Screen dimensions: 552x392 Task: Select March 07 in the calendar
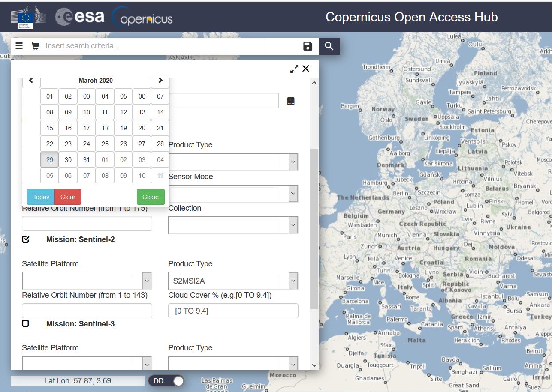point(160,96)
